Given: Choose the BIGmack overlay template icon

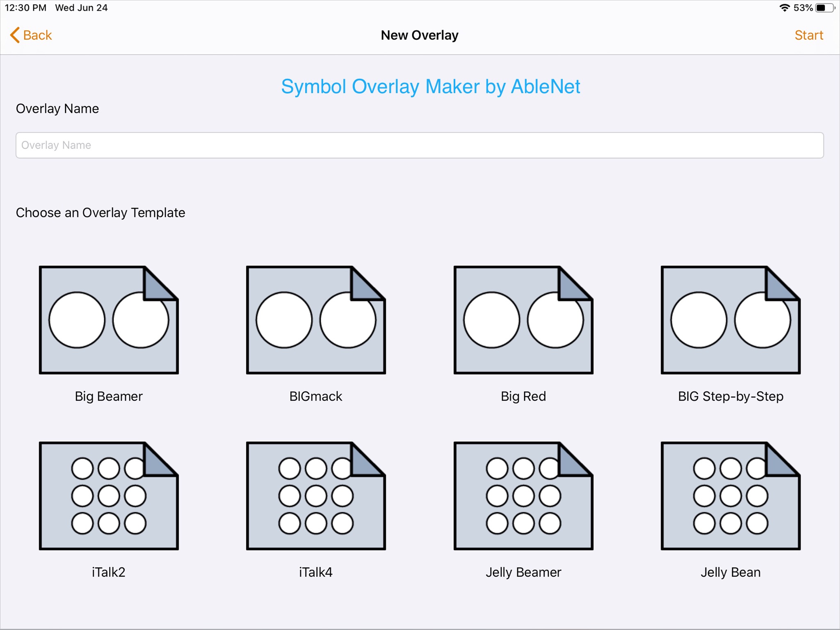Looking at the screenshot, I should coord(316,320).
